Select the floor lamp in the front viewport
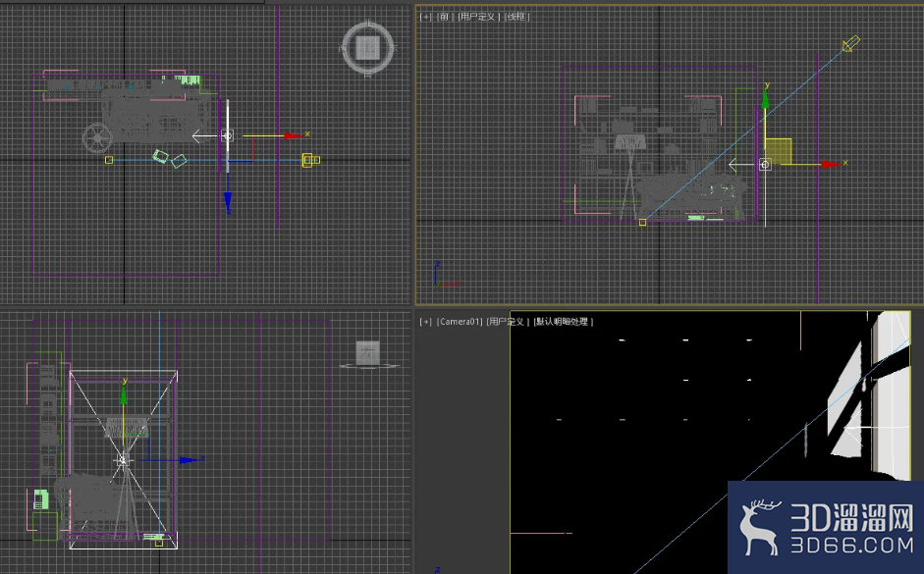 click(630, 176)
